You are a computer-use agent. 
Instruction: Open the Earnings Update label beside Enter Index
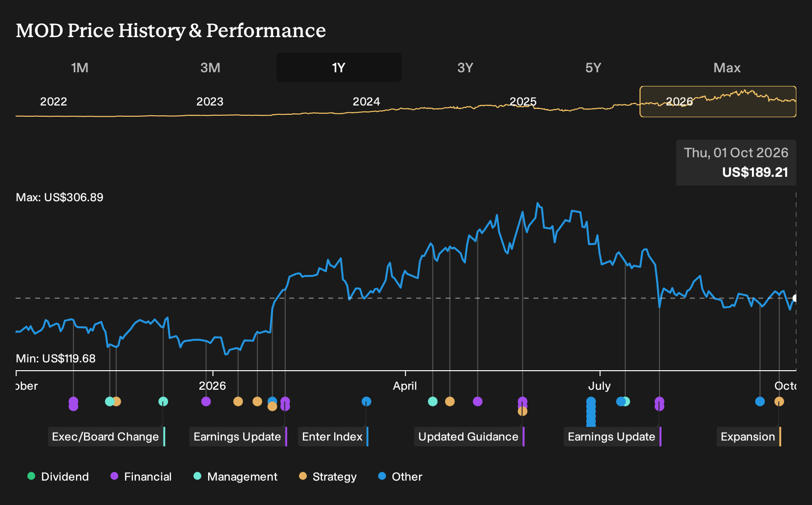pos(238,437)
